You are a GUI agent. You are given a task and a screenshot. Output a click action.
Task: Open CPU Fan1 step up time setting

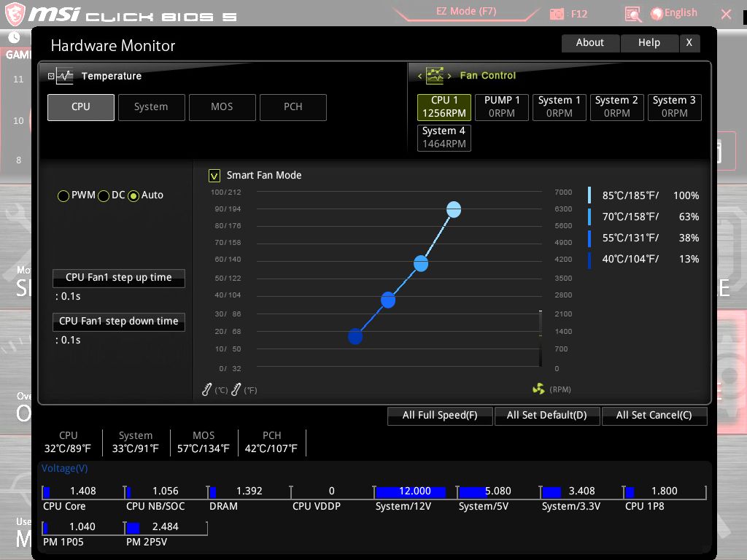click(x=118, y=278)
